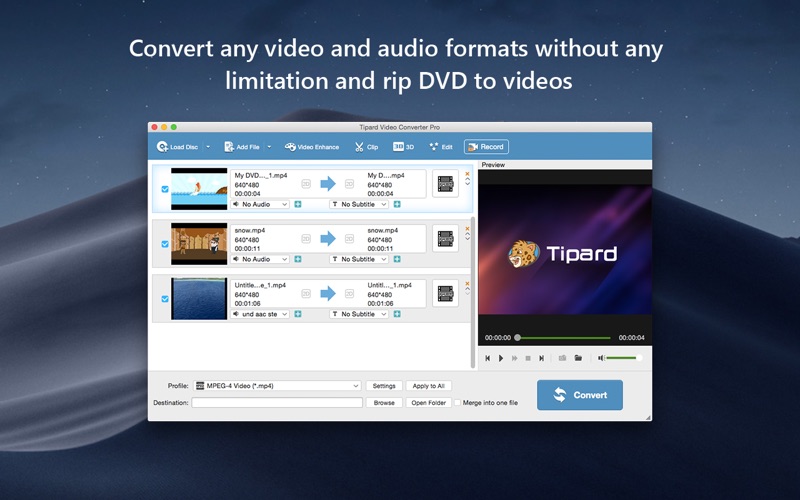800x500 pixels.
Task: Remove My DVD..._1.mp4 with orange X
Action: tap(467, 174)
